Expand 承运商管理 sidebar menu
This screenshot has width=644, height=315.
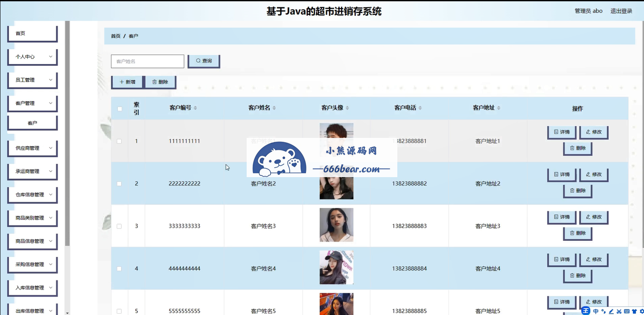pyautogui.click(x=32, y=172)
